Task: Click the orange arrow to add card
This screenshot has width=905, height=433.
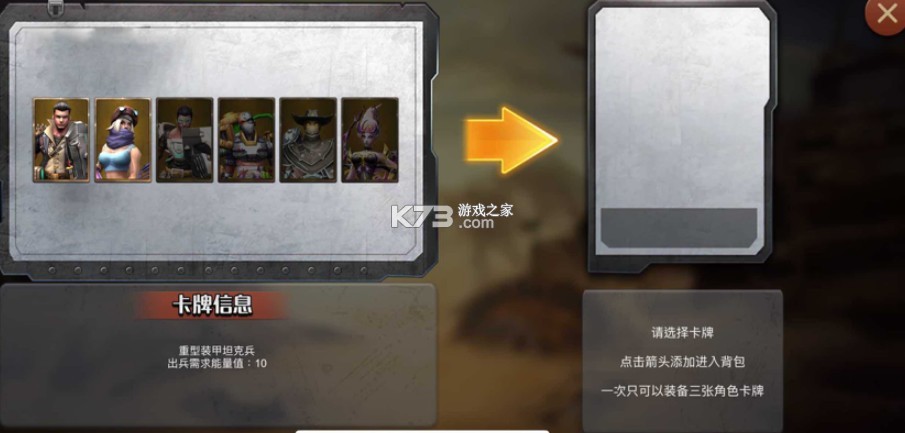Action: (511, 140)
